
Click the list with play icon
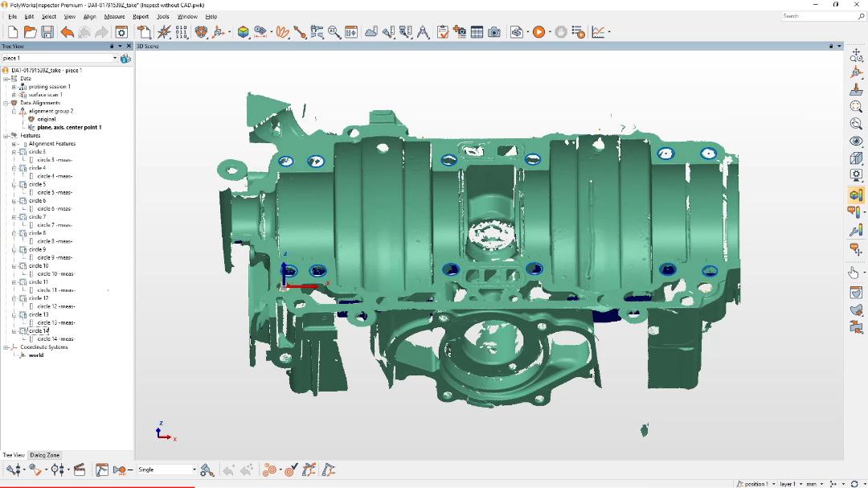coord(578,32)
